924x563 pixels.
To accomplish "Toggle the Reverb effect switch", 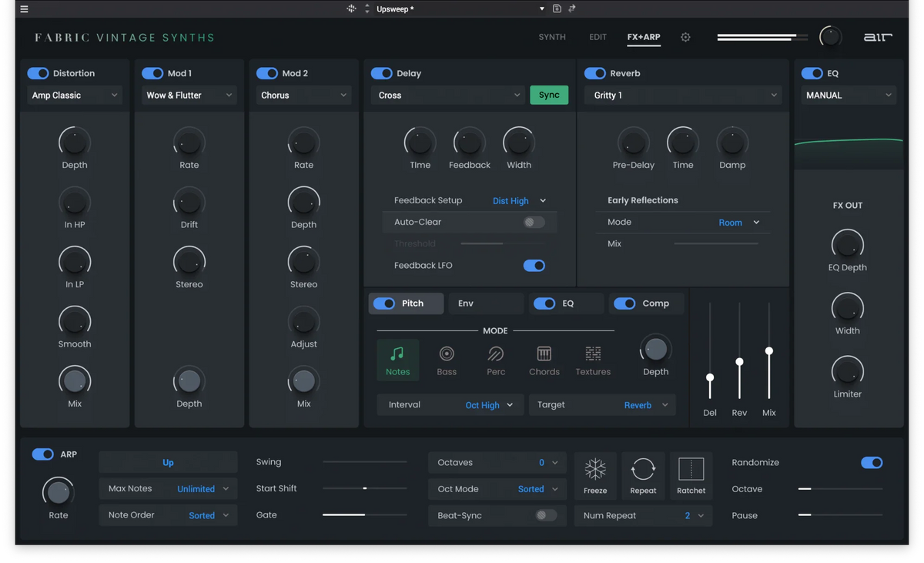I will [x=594, y=73].
